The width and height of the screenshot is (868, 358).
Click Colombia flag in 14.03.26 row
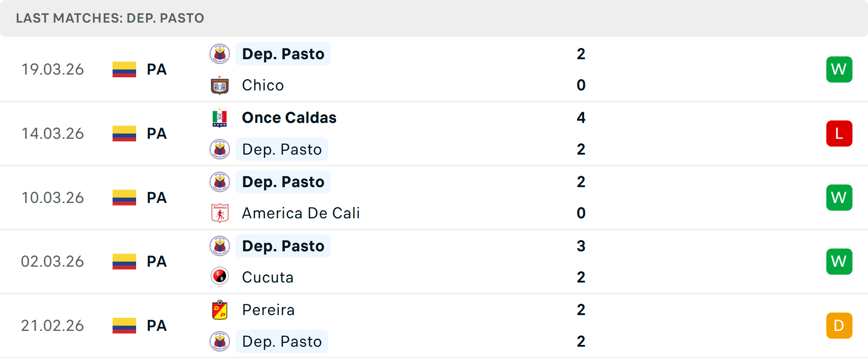pyautogui.click(x=124, y=134)
